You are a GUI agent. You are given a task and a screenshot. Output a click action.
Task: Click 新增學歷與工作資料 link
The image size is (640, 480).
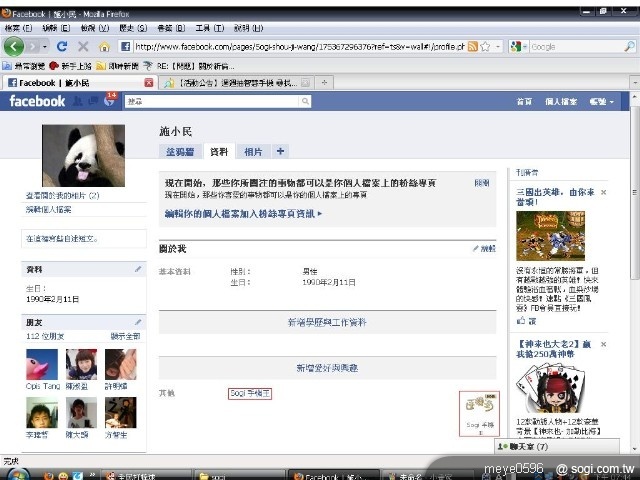(x=327, y=322)
